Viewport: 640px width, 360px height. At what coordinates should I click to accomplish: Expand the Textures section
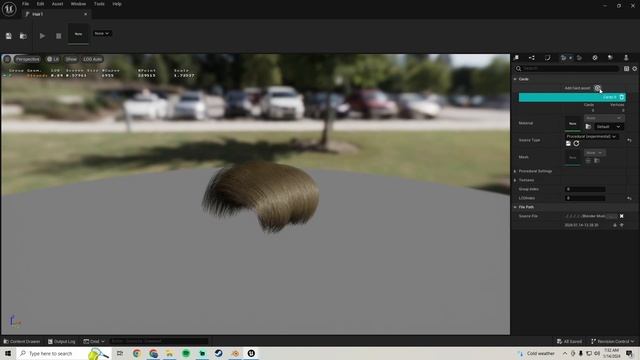coord(515,180)
